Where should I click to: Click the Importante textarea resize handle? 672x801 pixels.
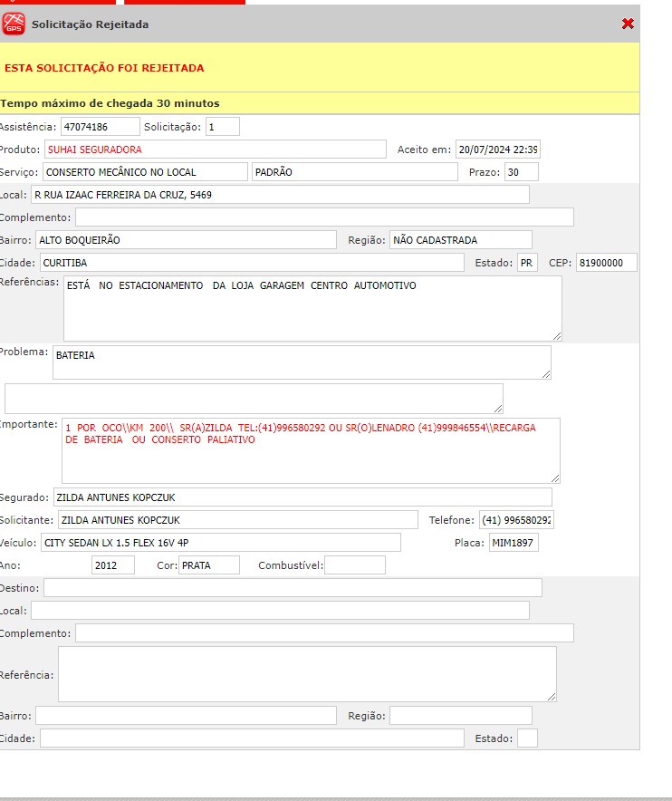(555, 478)
